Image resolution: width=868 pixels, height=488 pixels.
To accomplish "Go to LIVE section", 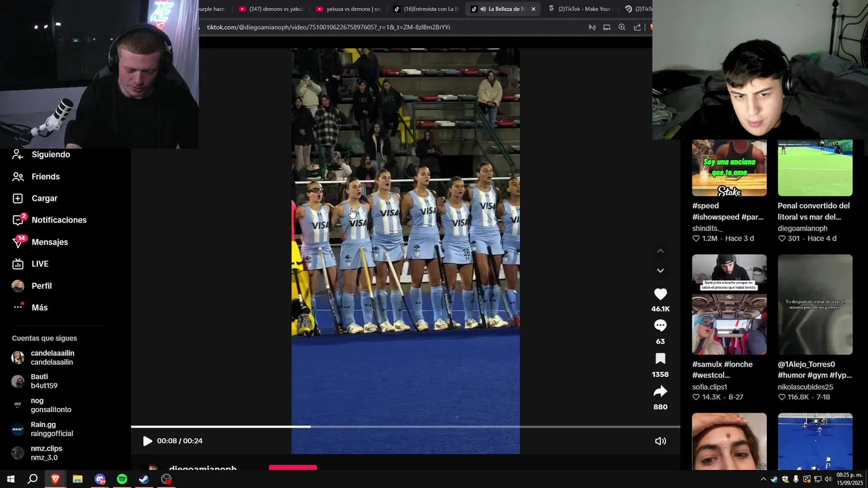I will tap(39, 264).
